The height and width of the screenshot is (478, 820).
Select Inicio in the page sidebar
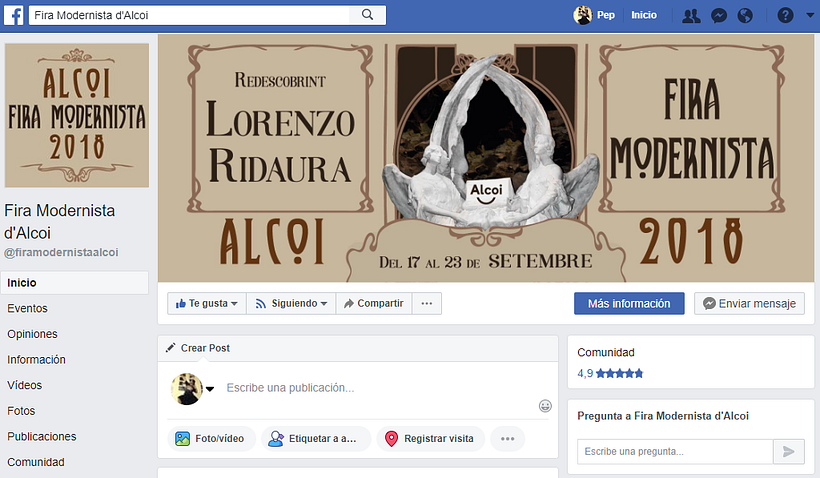(x=75, y=283)
